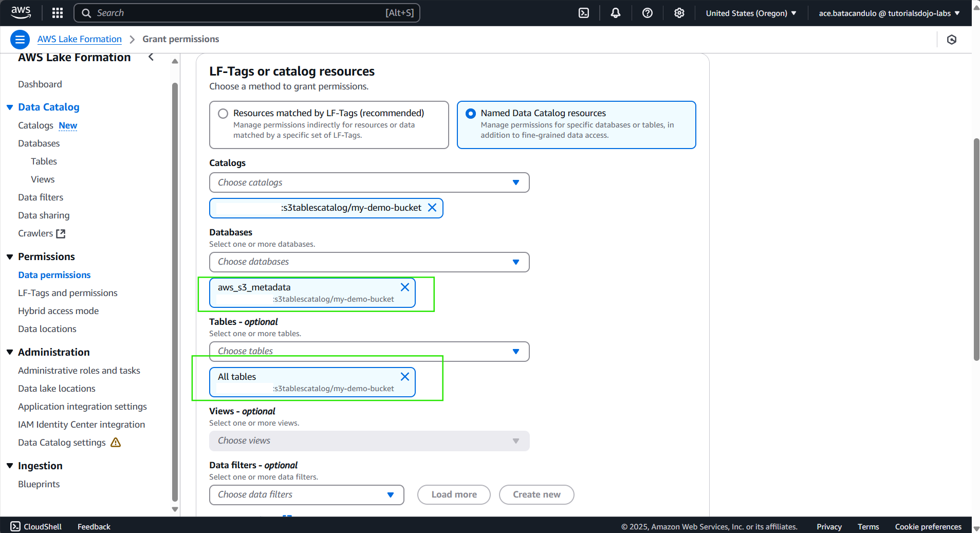Remove the All tables chip

click(x=405, y=377)
